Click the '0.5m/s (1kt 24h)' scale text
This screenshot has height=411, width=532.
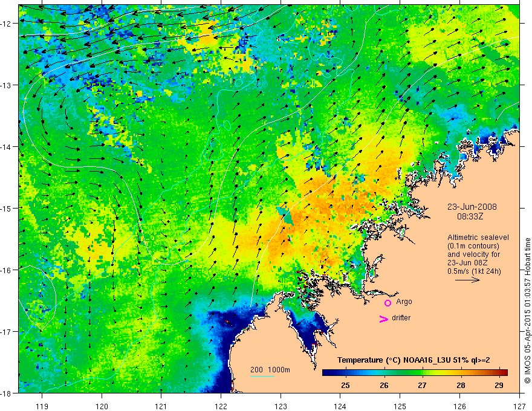pyautogui.click(x=474, y=271)
